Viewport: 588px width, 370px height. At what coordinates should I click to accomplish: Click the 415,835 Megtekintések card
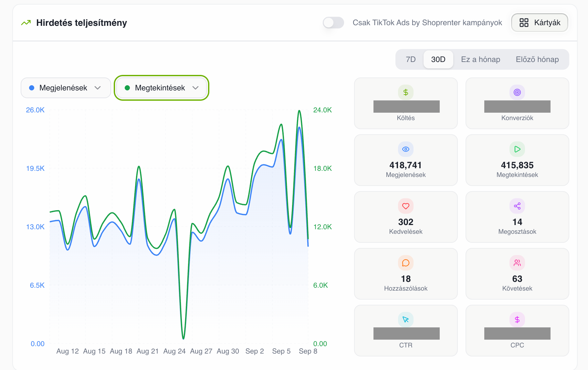(517, 160)
